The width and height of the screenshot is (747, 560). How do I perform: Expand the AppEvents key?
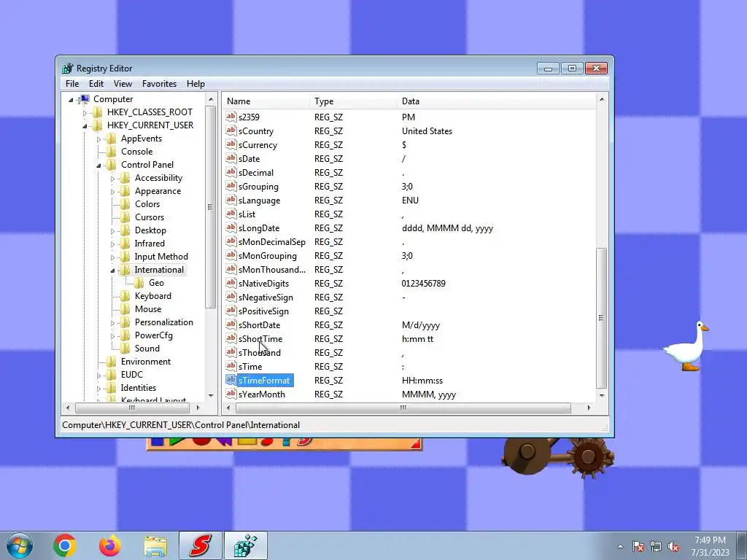(x=98, y=139)
